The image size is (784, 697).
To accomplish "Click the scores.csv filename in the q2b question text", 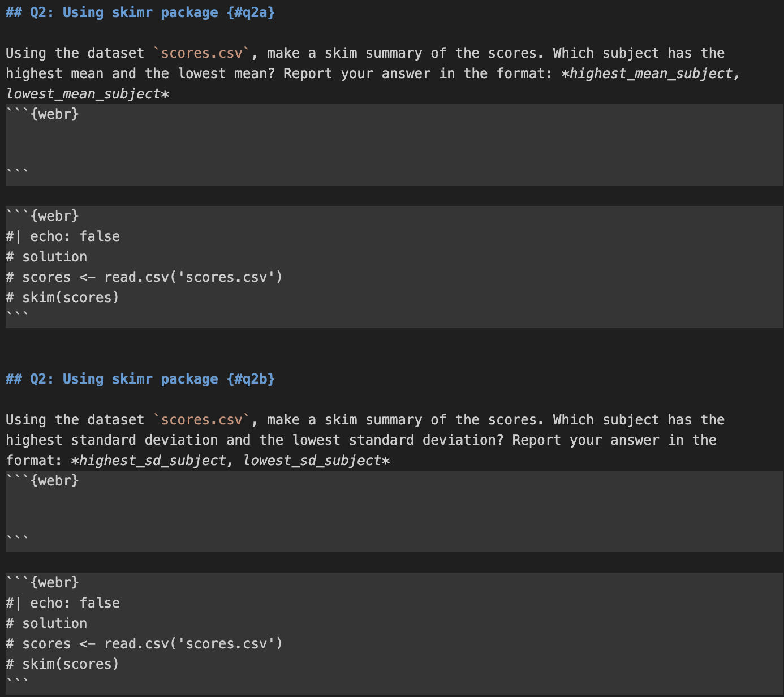I will point(202,420).
